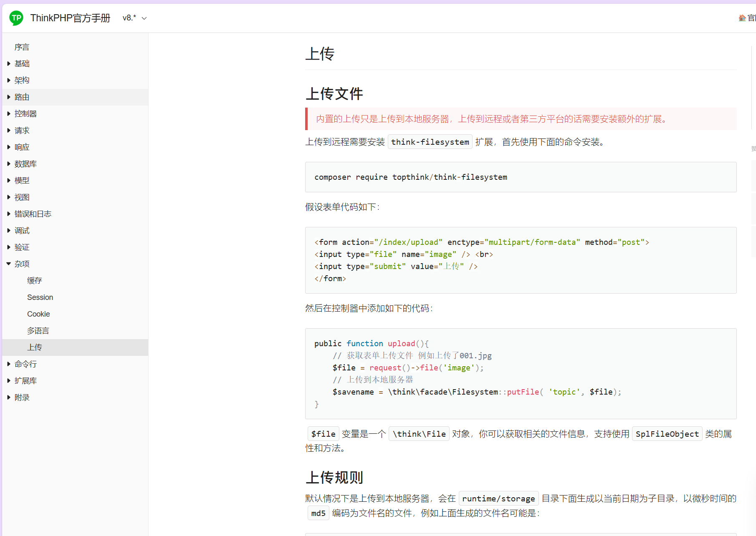Click the runtime/storage inline code
The image size is (756, 536).
point(498,498)
